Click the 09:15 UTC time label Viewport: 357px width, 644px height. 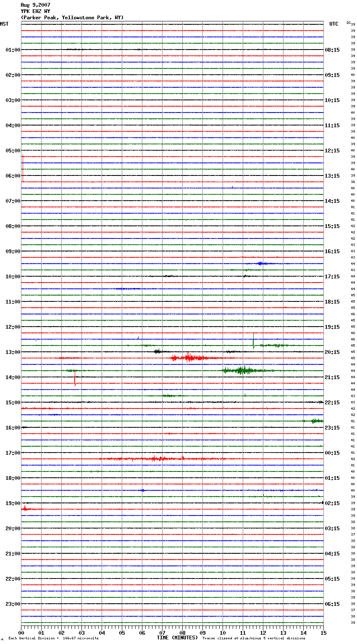(332, 75)
